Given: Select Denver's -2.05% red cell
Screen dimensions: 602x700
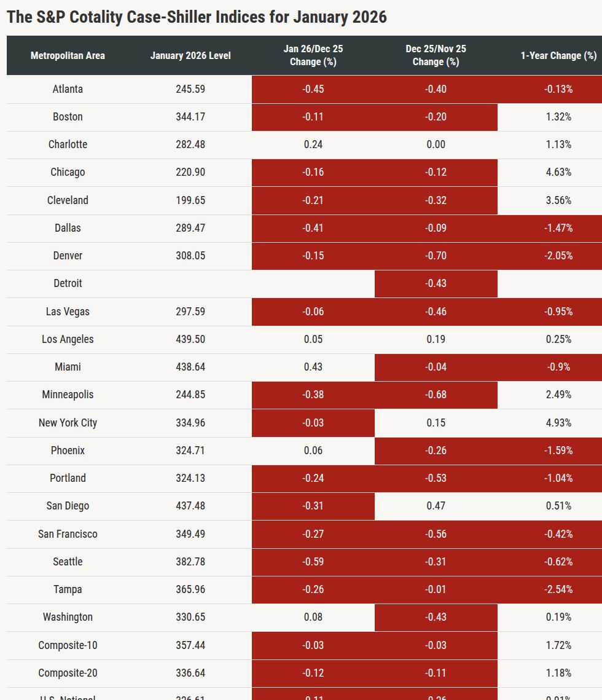Looking at the screenshot, I should pyautogui.click(x=558, y=256).
